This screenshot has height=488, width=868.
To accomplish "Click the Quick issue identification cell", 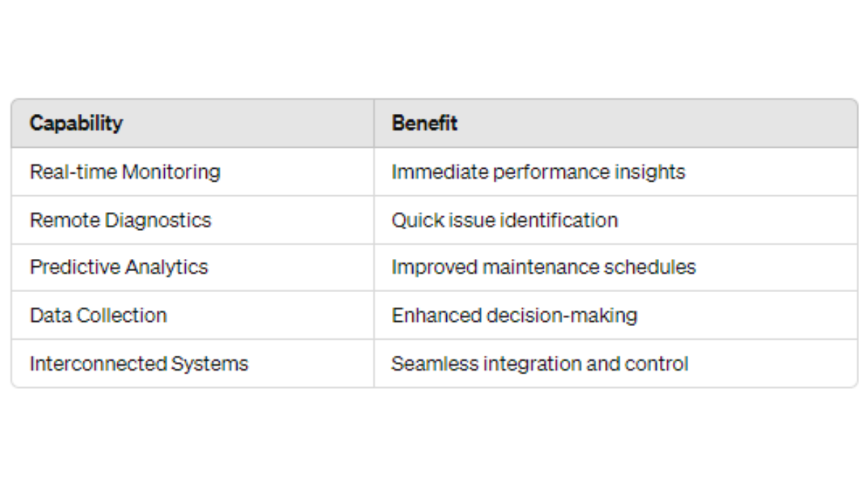I will [616, 220].
